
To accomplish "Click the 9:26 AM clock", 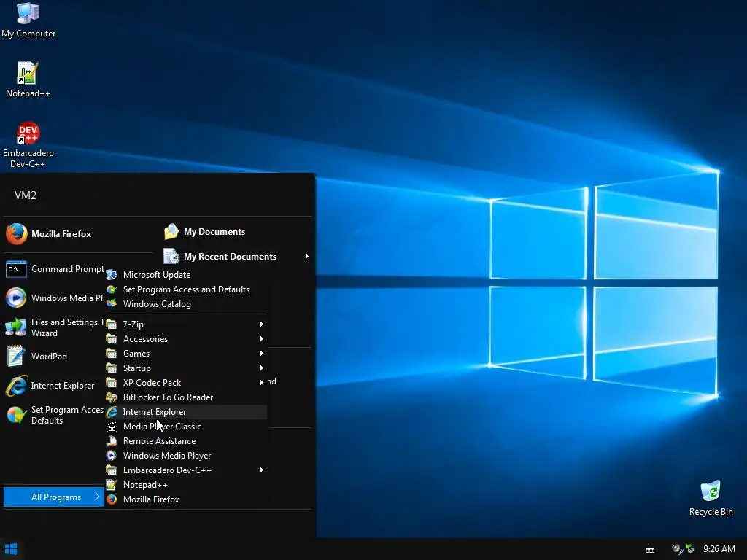I will click(719, 549).
